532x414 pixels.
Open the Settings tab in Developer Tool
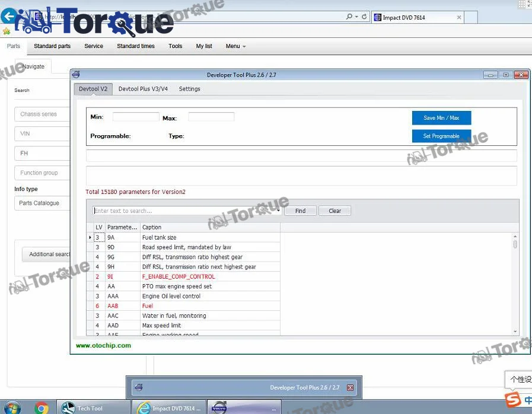click(189, 89)
